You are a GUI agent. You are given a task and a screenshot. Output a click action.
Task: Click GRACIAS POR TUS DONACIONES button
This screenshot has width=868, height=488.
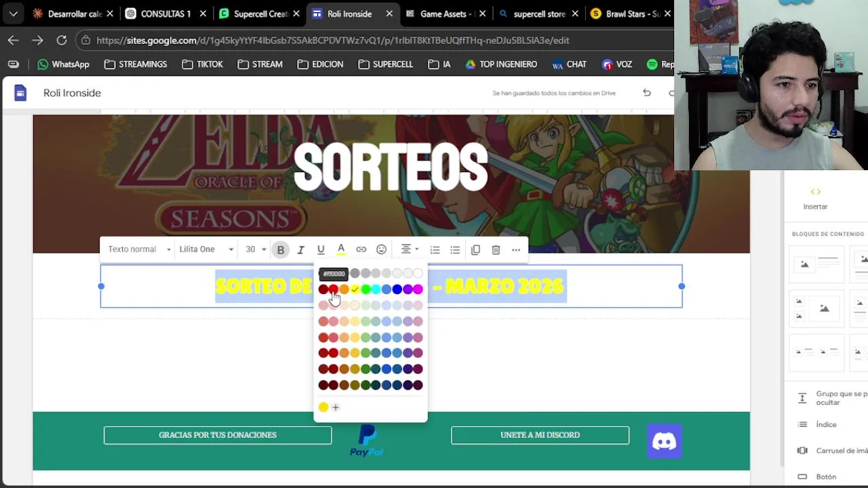pyautogui.click(x=218, y=435)
